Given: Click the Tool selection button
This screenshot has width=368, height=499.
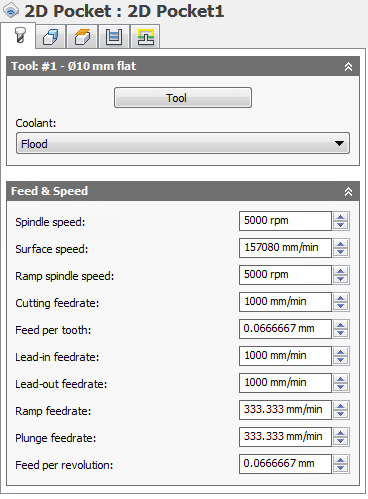Looking at the screenshot, I should pos(183,98).
